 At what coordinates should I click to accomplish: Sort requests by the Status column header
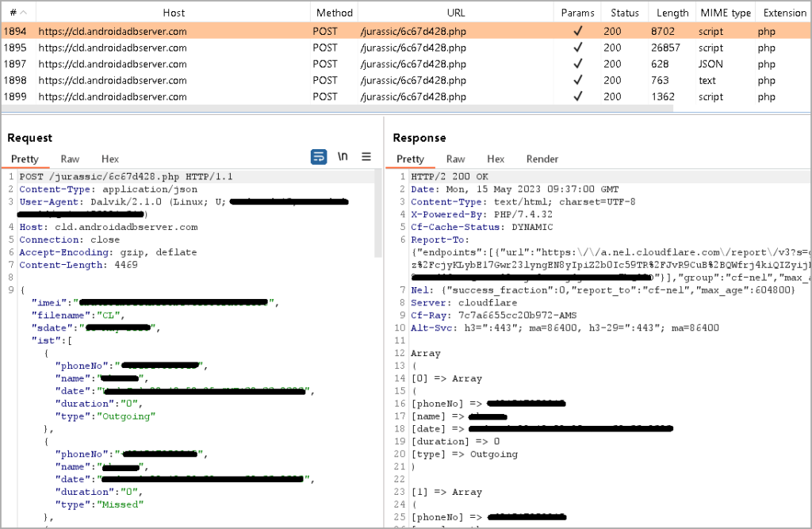tap(624, 12)
